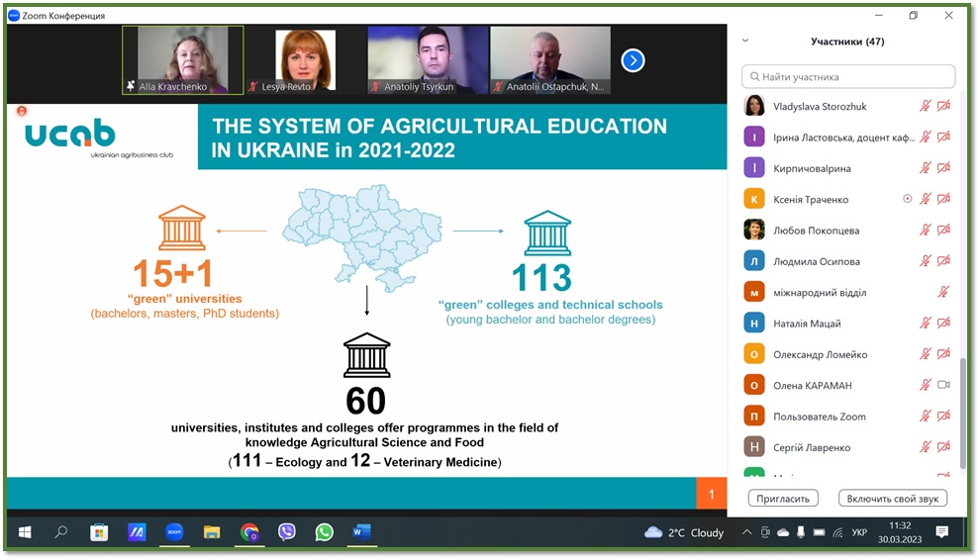Toggle camera icon for Наталія Мацай
Viewport: 980px width, 560px height.
click(943, 323)
